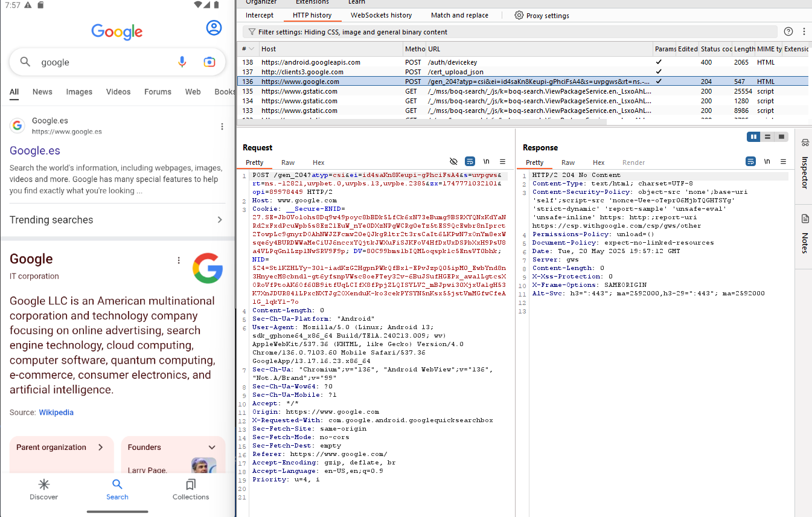This screenshot has height=517, width=812.
Task: Switch to the Intercept tab
Action: [x=260, y=15]
